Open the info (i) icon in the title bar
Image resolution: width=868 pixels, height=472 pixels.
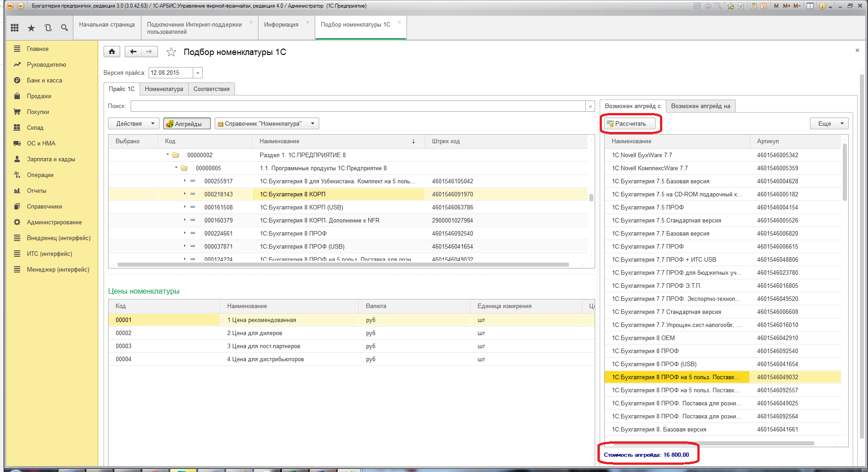pyautogui.click(x=823, y=6)
